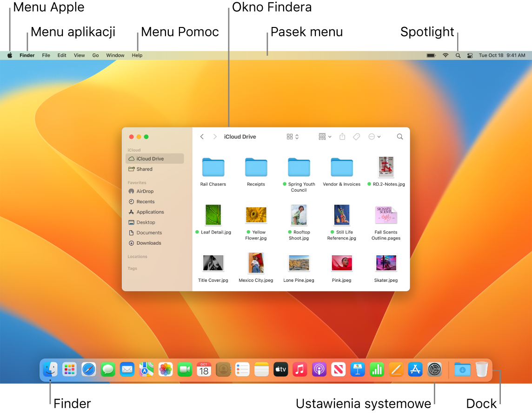Click the Wi-Fi status icon

coord(445,55)
